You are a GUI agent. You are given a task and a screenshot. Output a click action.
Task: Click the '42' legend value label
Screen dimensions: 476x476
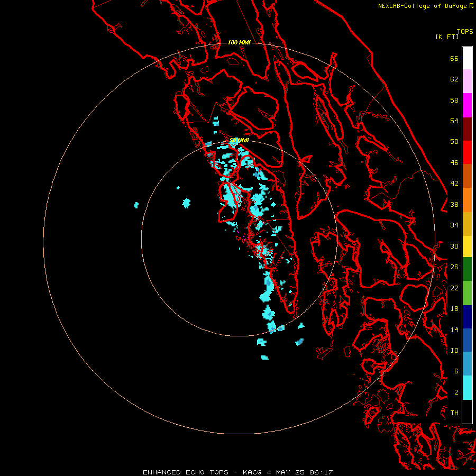[454, 184]
